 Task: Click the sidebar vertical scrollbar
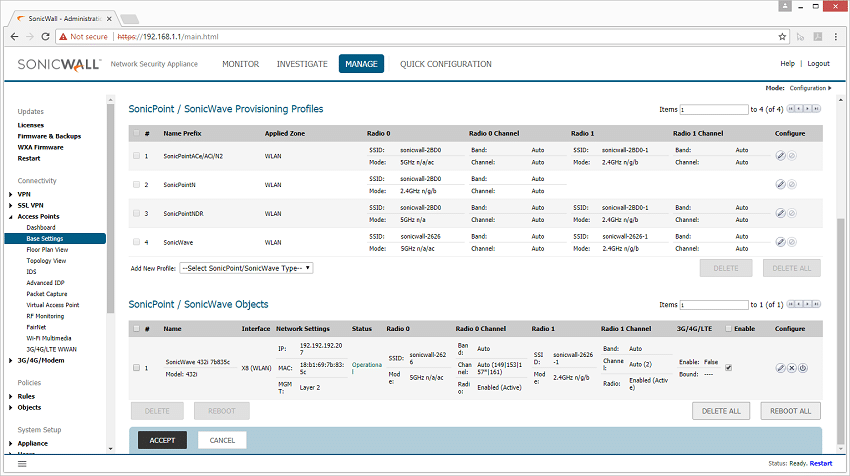tap(111, 209)
